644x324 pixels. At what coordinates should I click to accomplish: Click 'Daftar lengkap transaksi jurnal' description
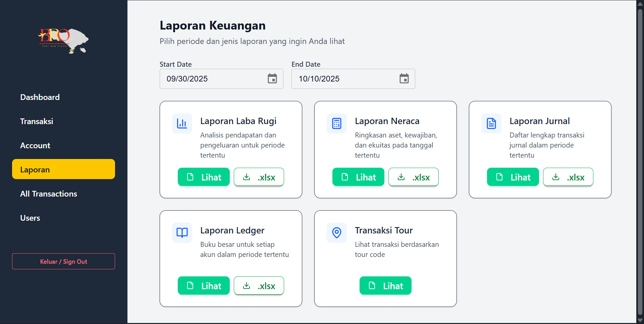(x=547, y=145)
